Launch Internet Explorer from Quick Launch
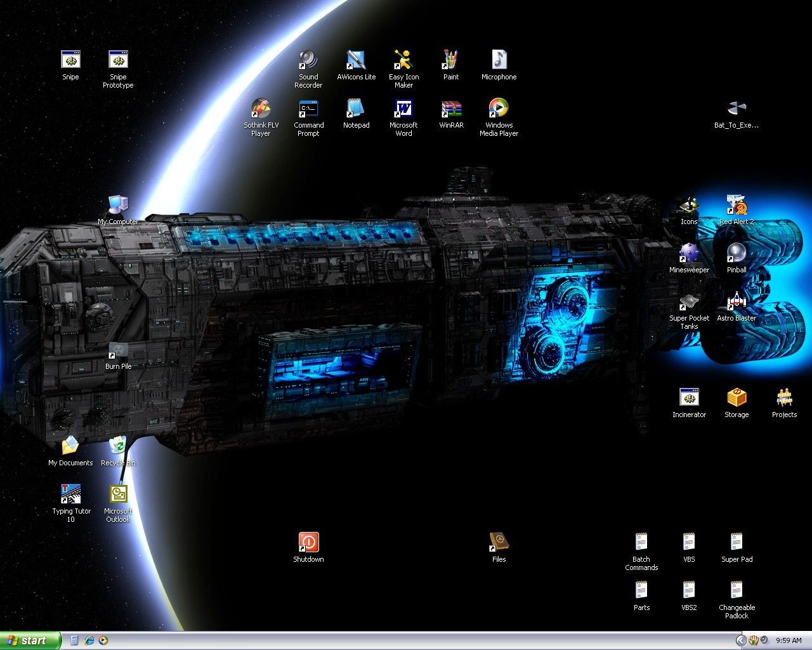Image resolution: width=812 pixels, height=650 pixels. pos(89,640)
